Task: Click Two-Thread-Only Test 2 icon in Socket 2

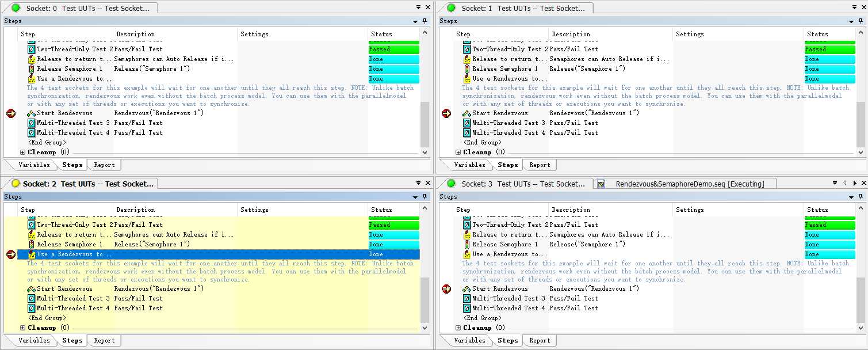Action: coord(32,225)
